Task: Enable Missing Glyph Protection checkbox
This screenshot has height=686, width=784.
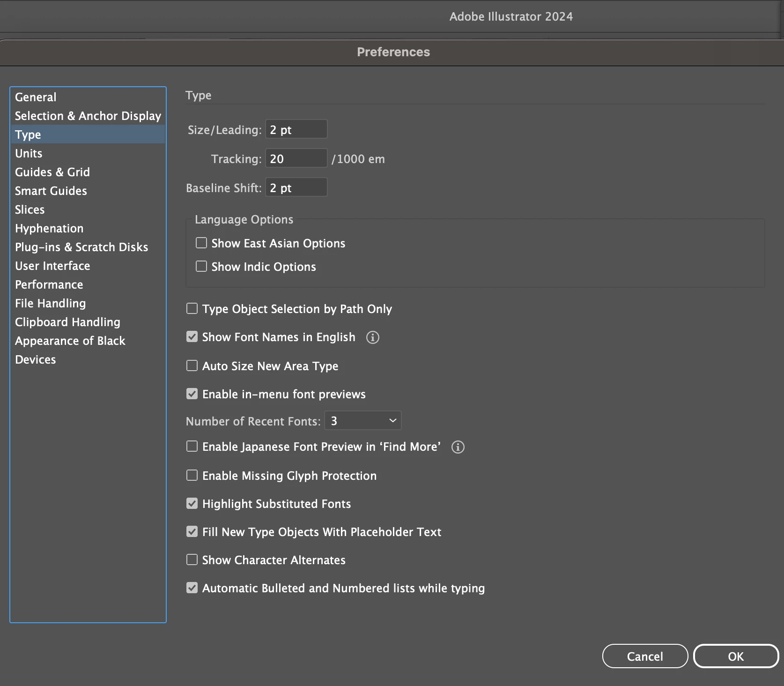Action: [x=192, y=475]
